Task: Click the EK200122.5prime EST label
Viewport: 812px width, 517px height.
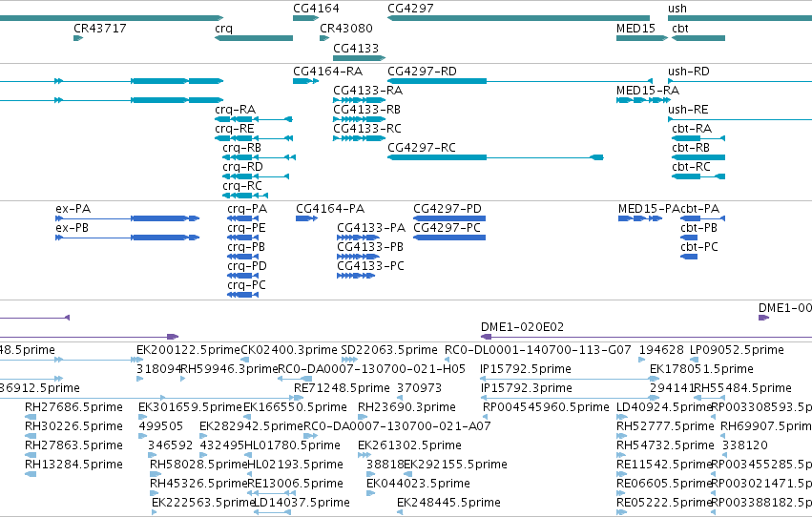Action: (189, 350)
